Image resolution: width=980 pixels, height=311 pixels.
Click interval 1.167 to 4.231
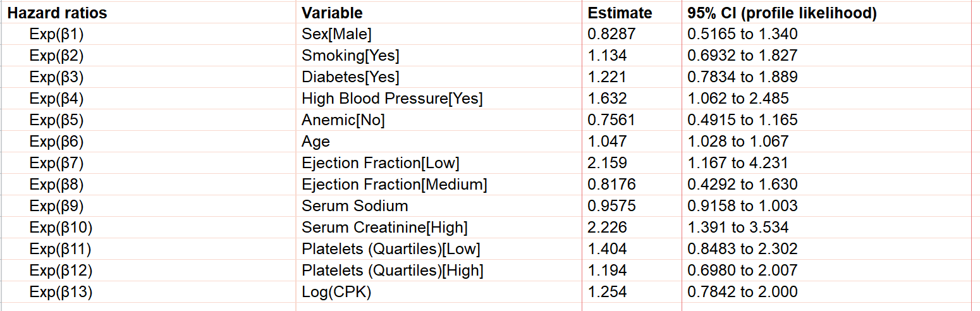[738, 163]
